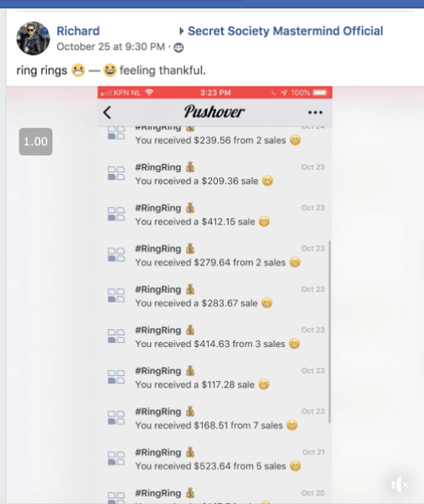This screenshot has height=504, width=424.
Task: Click the arrow between Richard and group
Action: coord(181,31)
